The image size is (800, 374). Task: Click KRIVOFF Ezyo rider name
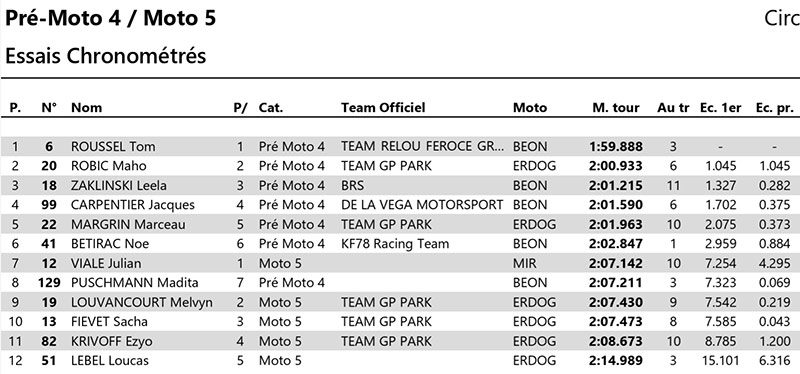[x=112, y=341]
